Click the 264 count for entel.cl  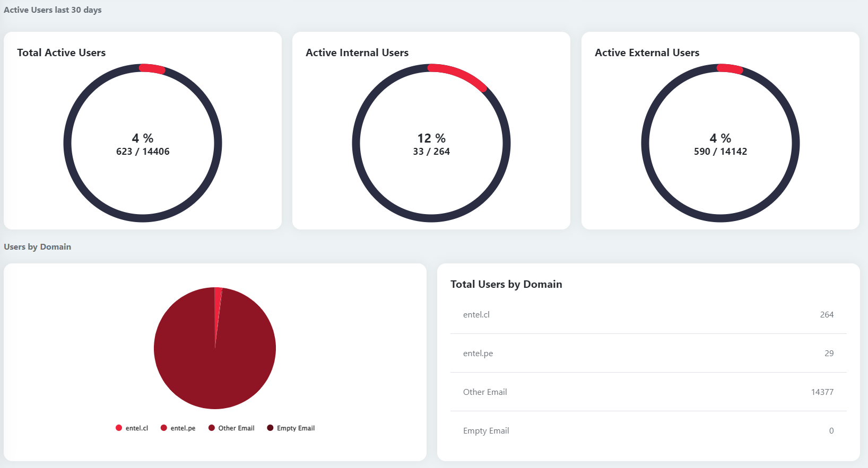click(827, 315)
